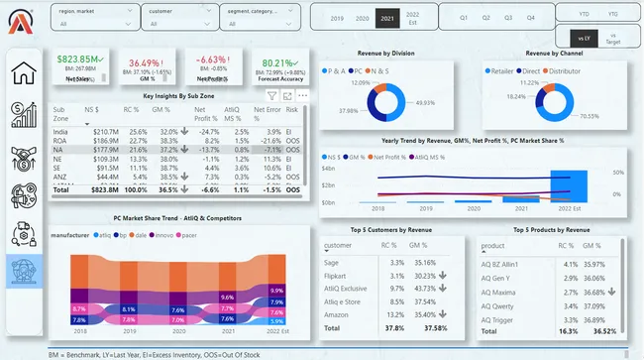The width and height of the screenshot is (644, 360).
Task: Select quarter Q2
Action: pos(485,18)
